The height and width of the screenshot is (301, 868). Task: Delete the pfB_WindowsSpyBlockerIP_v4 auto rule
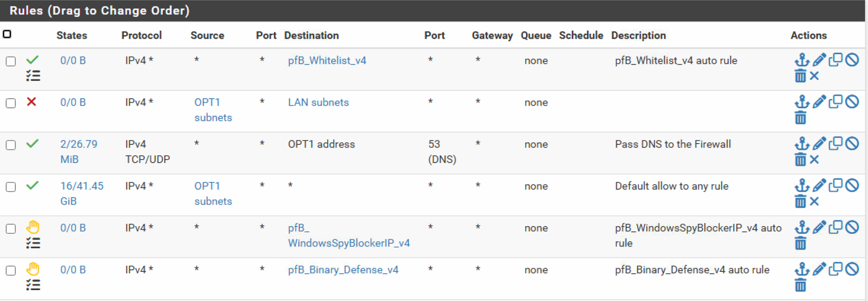(800, 243)
